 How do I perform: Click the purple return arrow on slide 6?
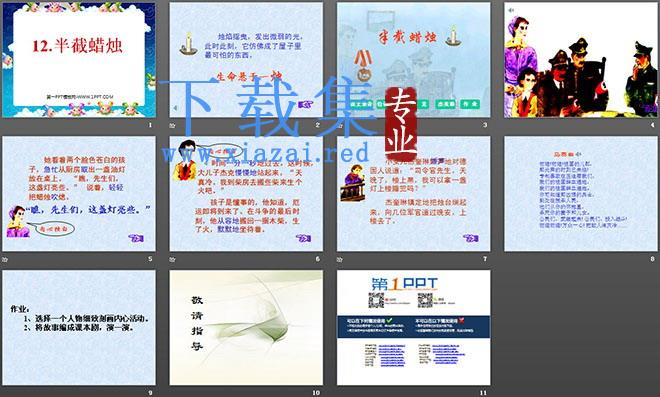point(303,238)
